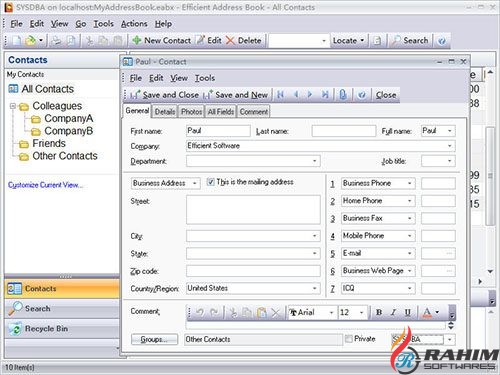Click the Cut icon in main toolbar
The image size is (500, 375).
(x=89, y=41)
